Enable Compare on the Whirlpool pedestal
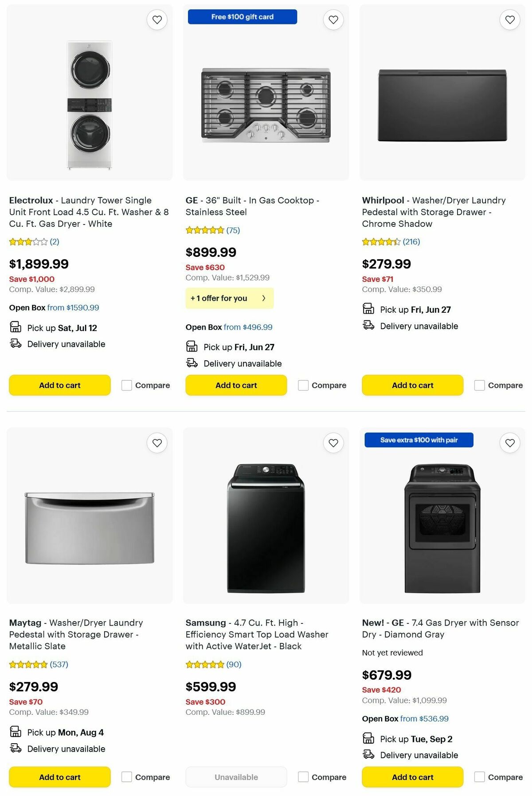This screenshot has width=532, height=796. 479,385
